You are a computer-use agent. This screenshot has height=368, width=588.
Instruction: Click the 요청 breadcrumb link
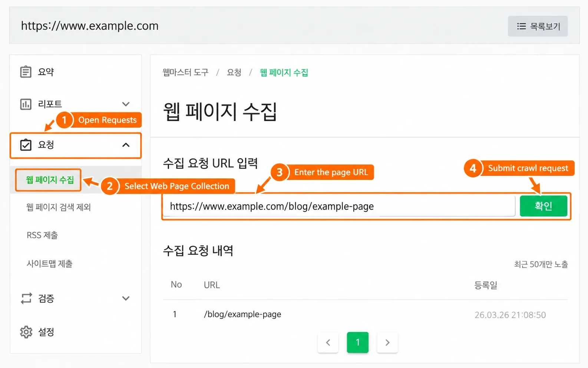234,72
